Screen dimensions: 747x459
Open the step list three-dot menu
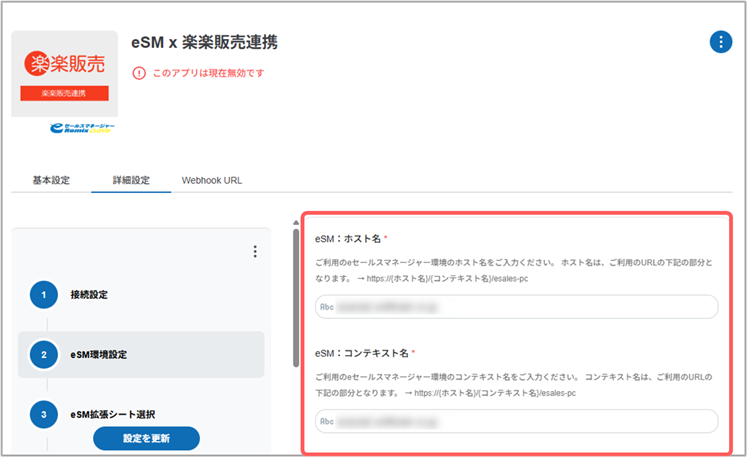pos(255,251)
